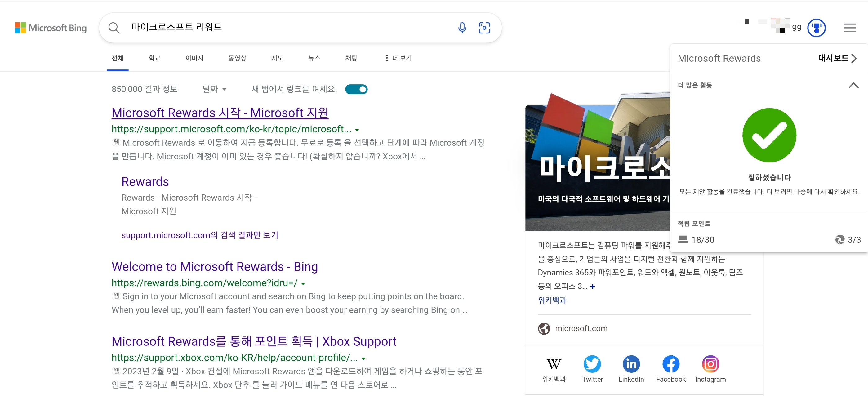Open the Facebook profile icon

pos(670,364)
